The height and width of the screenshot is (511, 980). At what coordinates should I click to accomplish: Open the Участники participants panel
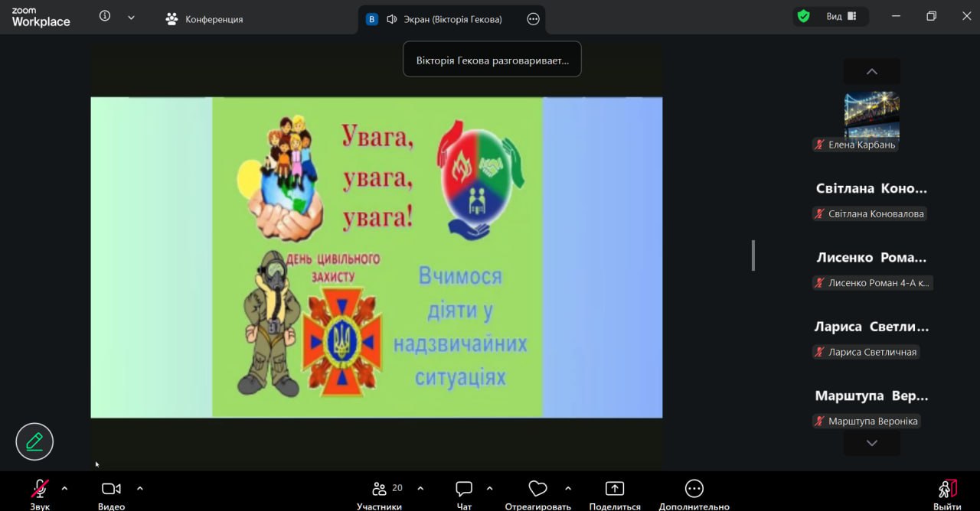pos(380,490)
